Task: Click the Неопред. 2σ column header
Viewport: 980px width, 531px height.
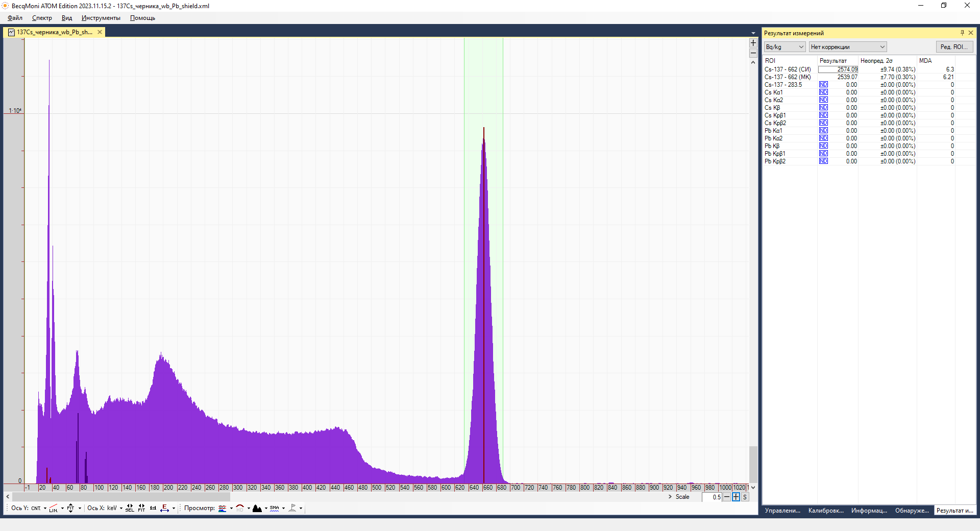Action: pyautogui.click(x=887, y=61)
